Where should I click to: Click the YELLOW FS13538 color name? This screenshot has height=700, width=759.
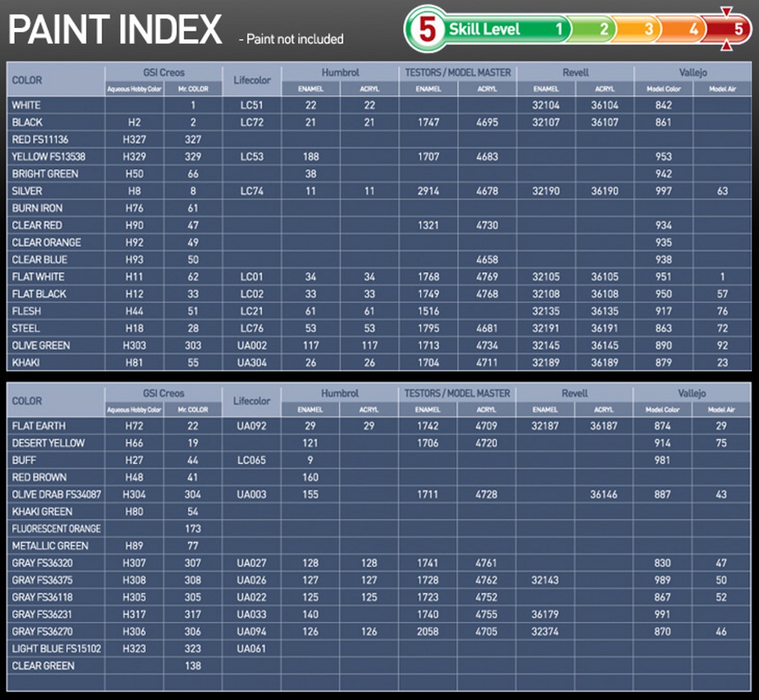pyautogui.click(x=49, y=156)
